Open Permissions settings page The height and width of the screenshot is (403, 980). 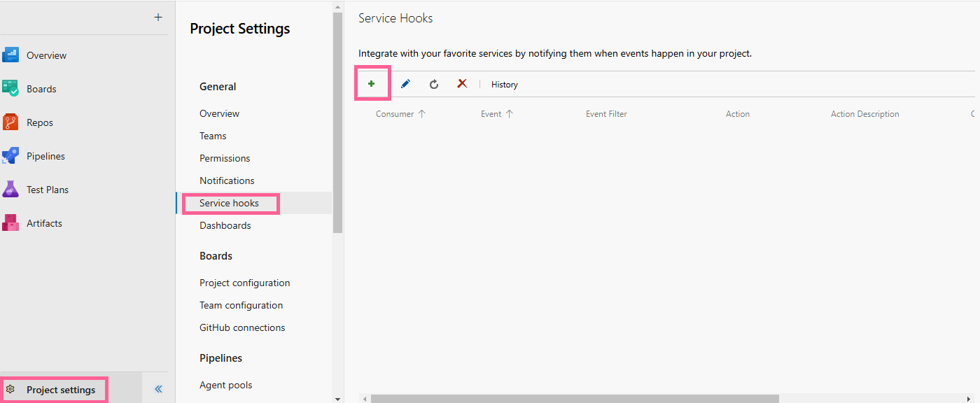tap(225, 158)
